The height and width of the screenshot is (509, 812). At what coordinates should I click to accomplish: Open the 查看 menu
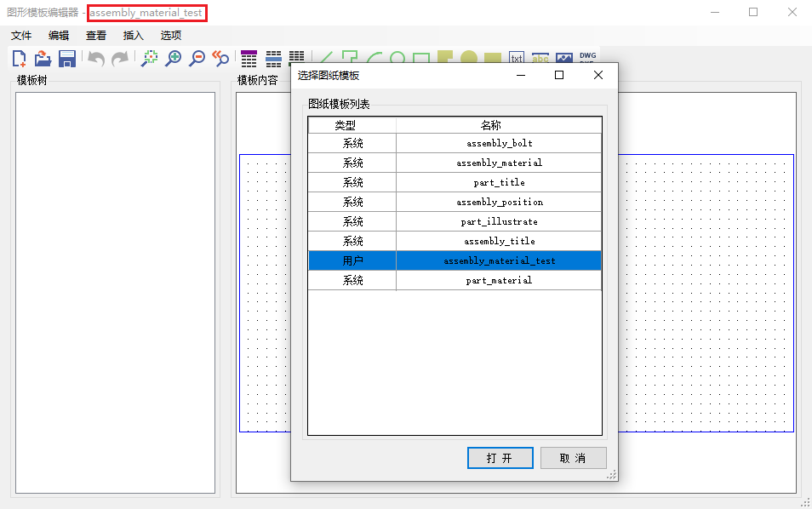pyautogui.click(x=96, y=35)
